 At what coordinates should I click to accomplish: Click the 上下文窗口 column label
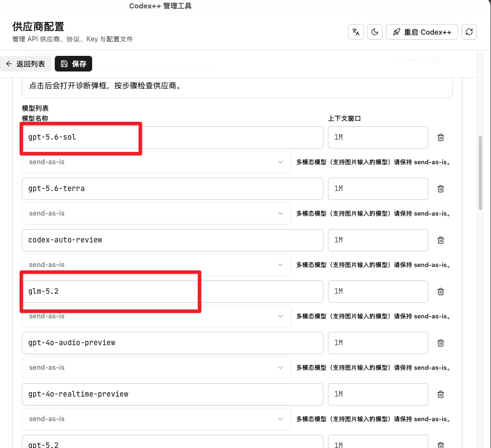[x=344, y=118]
